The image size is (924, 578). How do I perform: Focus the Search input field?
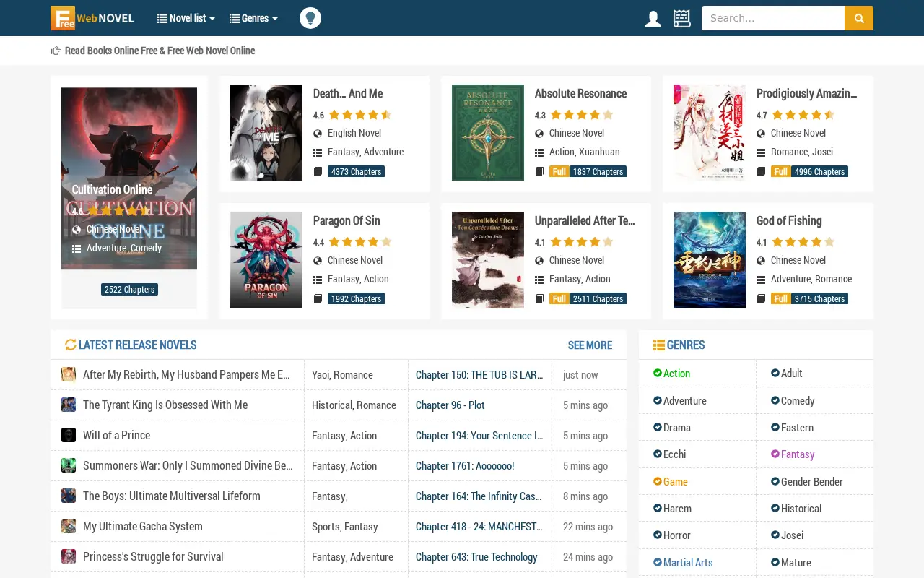point(773,18)
